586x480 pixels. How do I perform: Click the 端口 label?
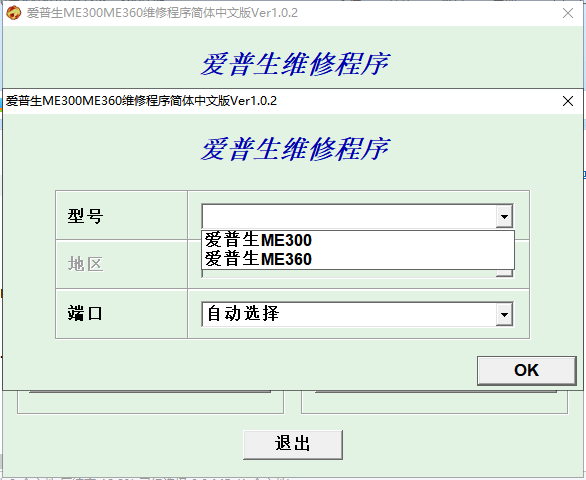pos(85,313)
